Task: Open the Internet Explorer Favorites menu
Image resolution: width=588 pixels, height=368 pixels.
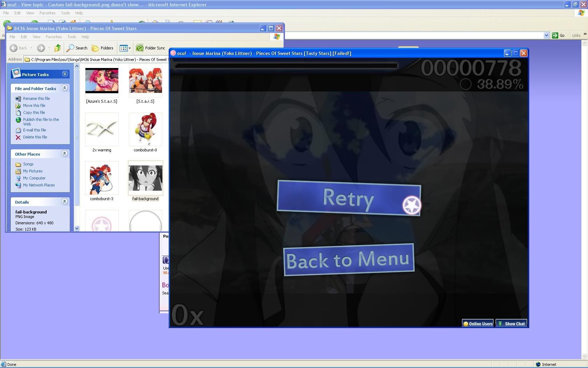Action: [x=47, y=13]
